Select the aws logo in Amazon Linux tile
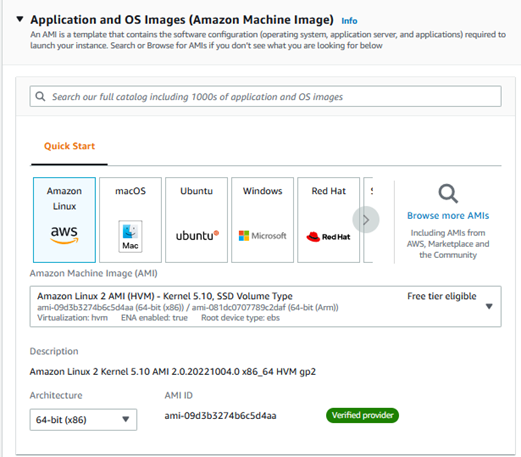Image resolution: width=521 pixels, height=457 pixels. [64, 235]
